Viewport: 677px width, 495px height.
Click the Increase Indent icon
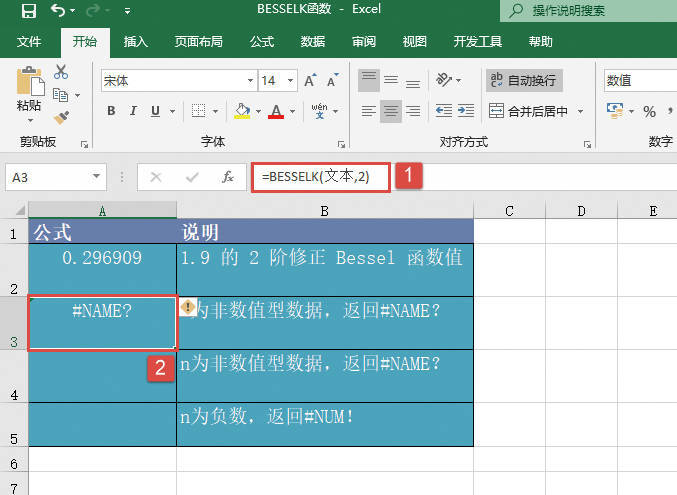pos(467,111)
